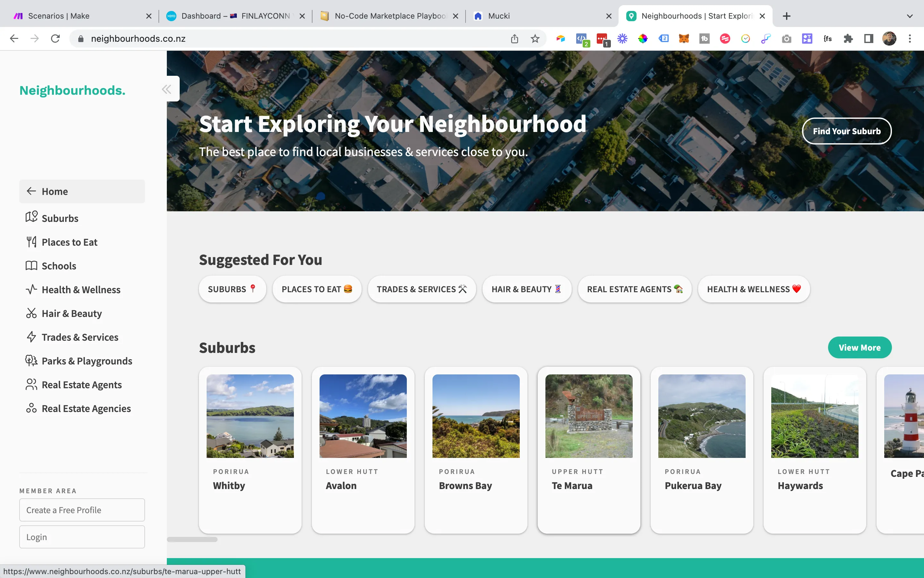924x578 pixels.
Task: Click the fork and knife icon
Action: (x=31, y=241)
